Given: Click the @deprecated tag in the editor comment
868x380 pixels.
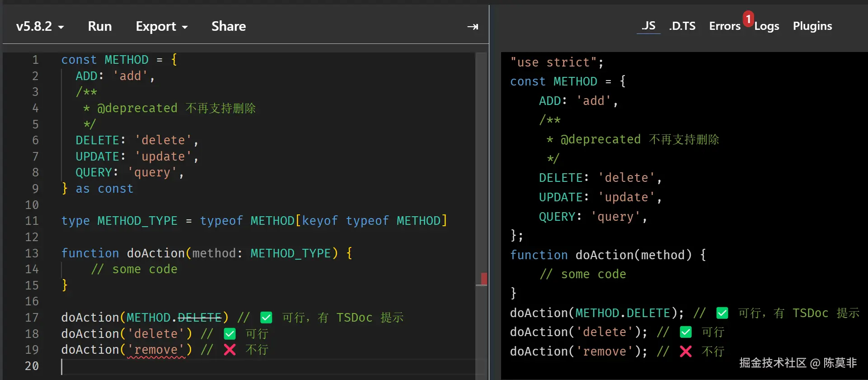Looking at the screenshot, I should tap(137, 108).
